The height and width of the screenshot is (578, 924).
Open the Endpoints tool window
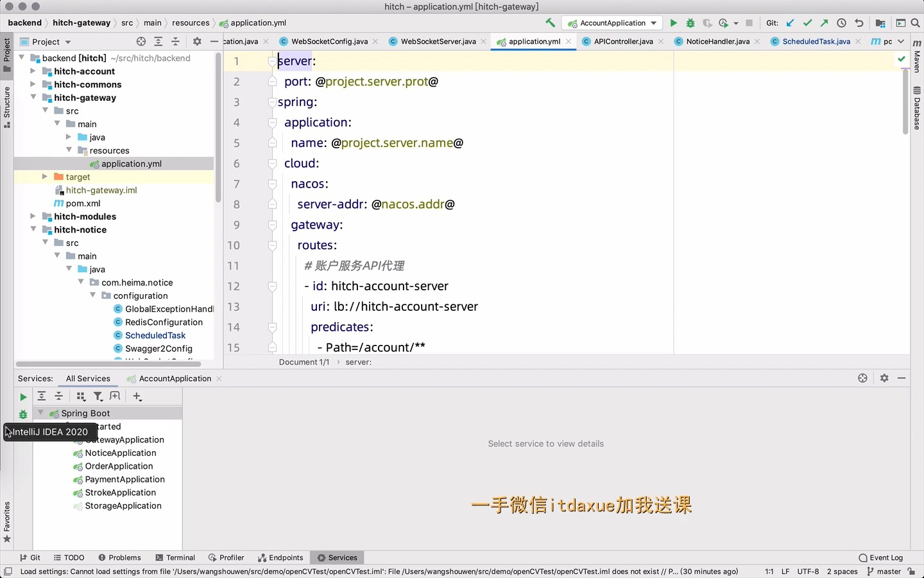(280, 557)
